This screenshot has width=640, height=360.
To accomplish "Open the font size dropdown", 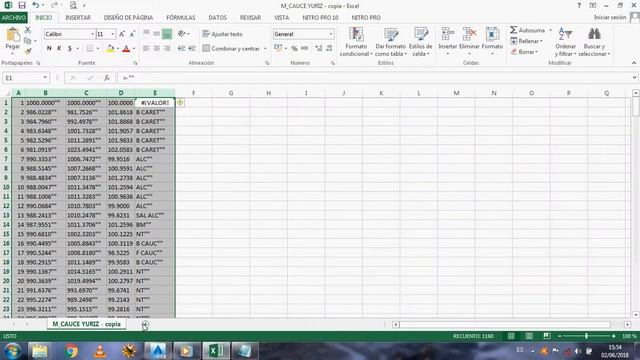I will (113, 34).
